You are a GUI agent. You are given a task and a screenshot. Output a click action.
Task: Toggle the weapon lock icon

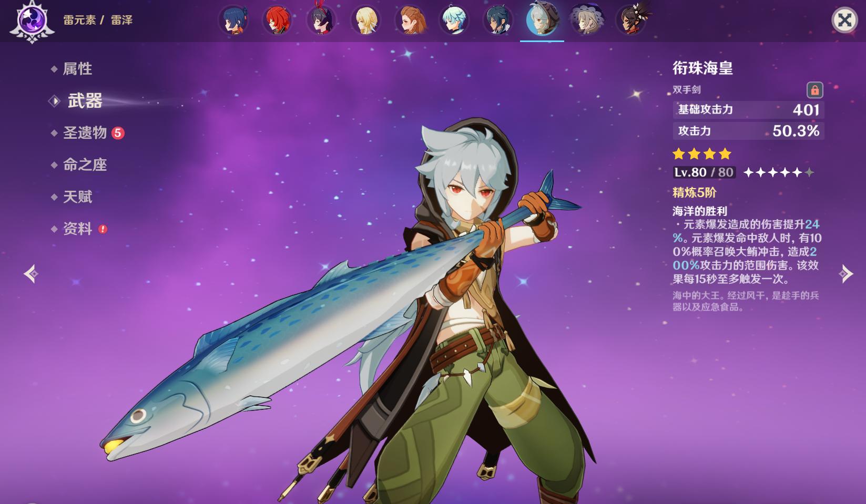click(814, 90)
